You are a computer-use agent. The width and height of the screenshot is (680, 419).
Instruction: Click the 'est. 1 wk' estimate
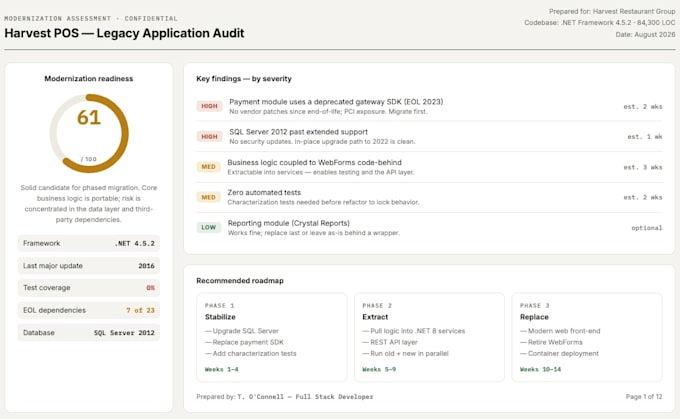pyautogui.click(x=645, y=137)
